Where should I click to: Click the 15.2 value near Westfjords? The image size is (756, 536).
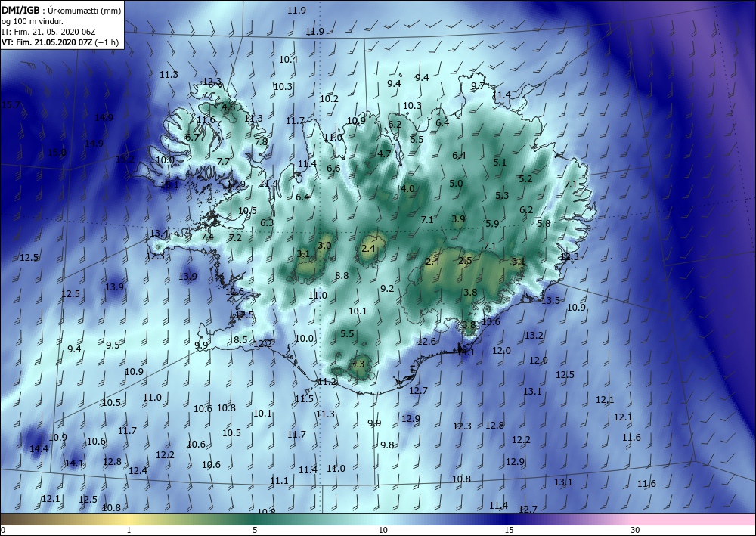[x=125, y=159]
